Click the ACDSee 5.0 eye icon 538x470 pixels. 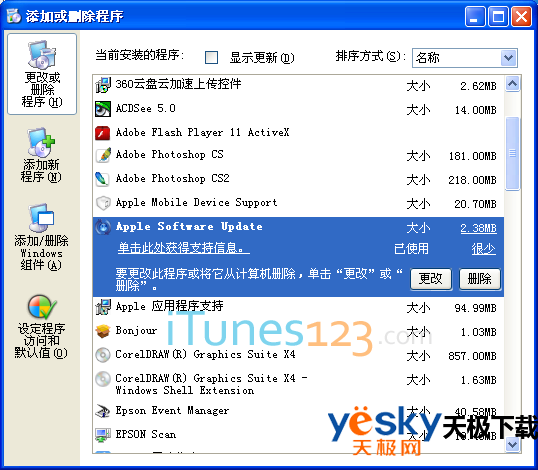tap(103, 109)
